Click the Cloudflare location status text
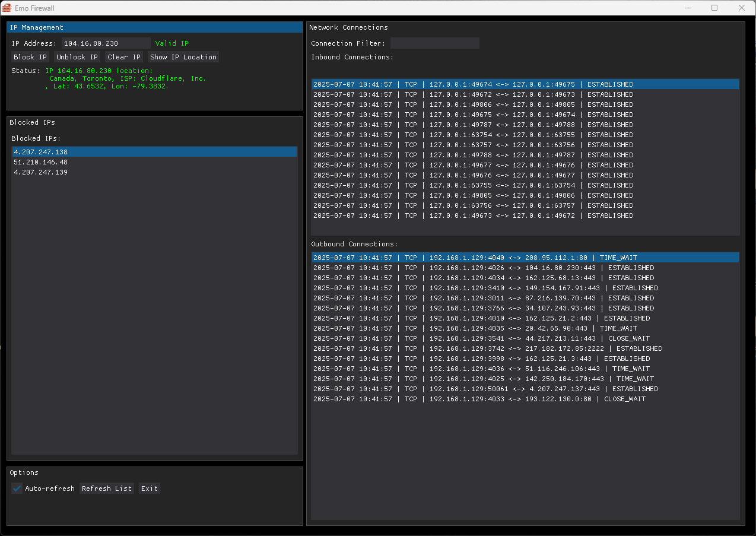This screenshot has height=536, width=756. [128, 78]
